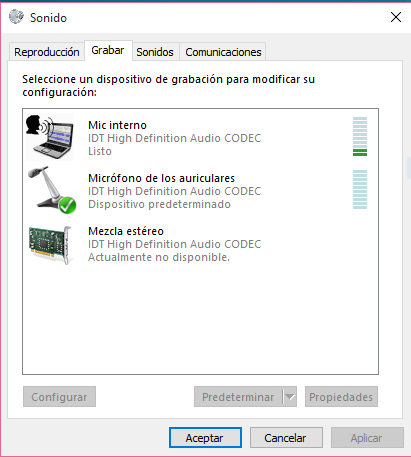Click the speaker icon in title bar

coord(16,17)
